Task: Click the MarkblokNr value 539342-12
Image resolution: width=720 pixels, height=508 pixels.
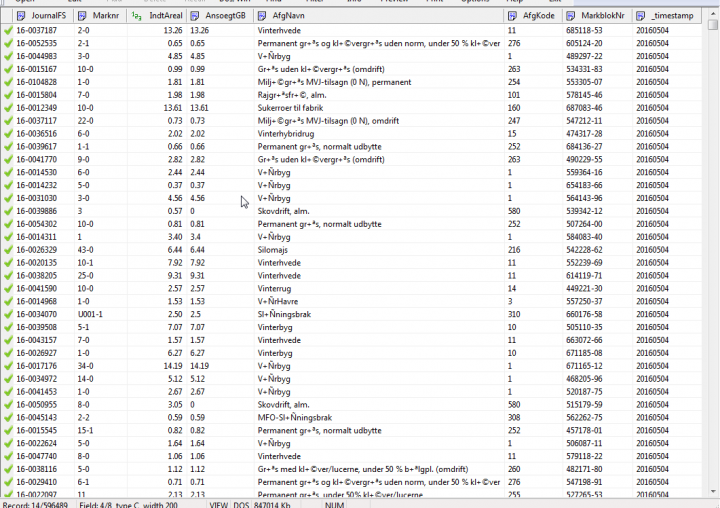Action: (x=600, y=211)
